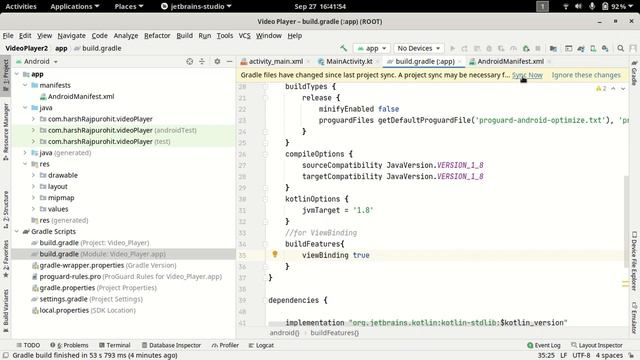Open the Project tool window side tab
640x360 pixels.
coord(6,75)
